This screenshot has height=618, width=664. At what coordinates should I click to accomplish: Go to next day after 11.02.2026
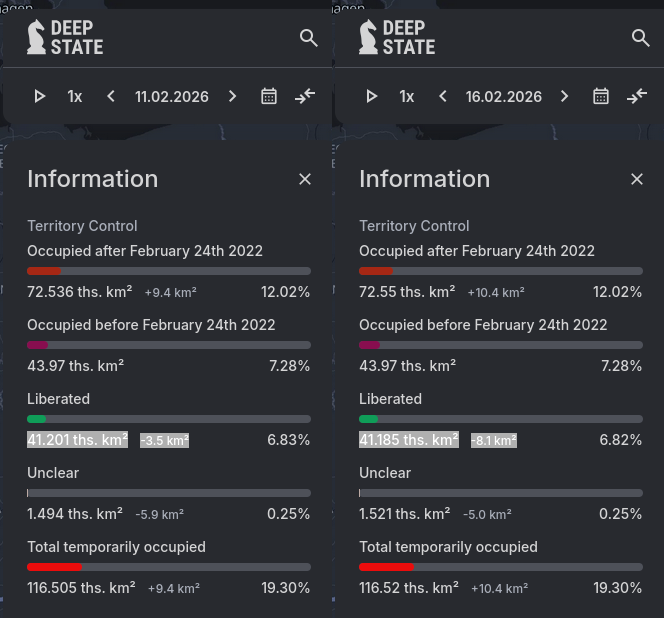click(232, 97)
